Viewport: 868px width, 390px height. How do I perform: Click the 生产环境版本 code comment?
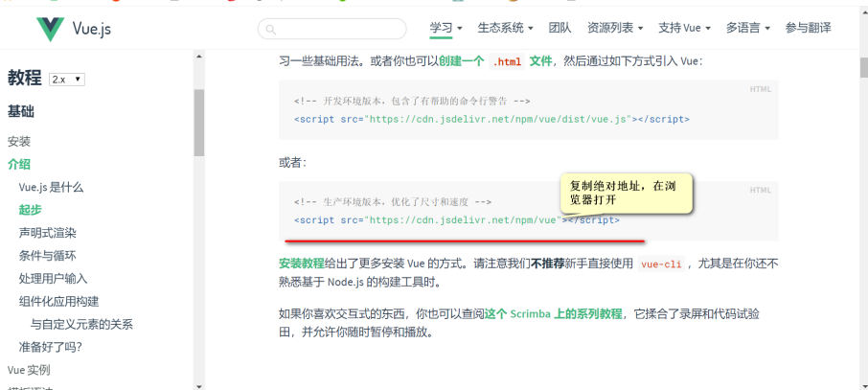coord(393,202)
